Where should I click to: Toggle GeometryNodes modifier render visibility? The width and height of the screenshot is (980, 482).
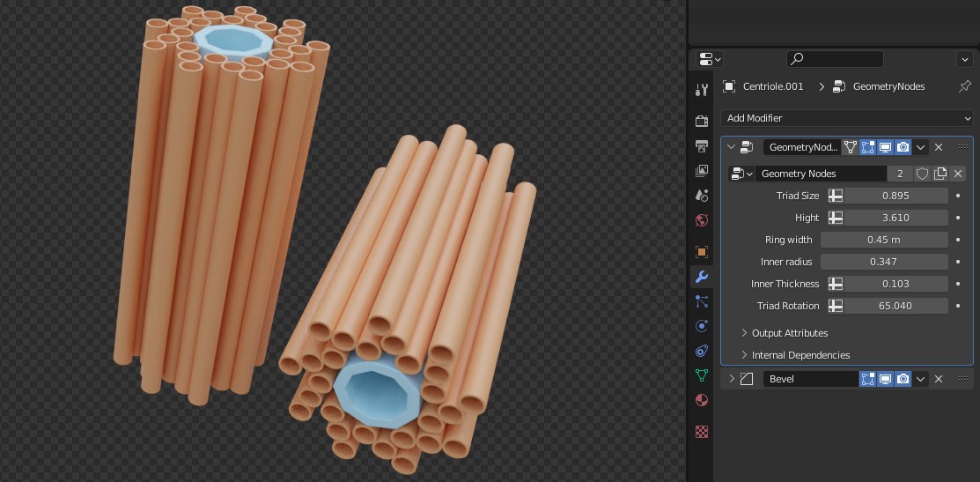point(903,147)
